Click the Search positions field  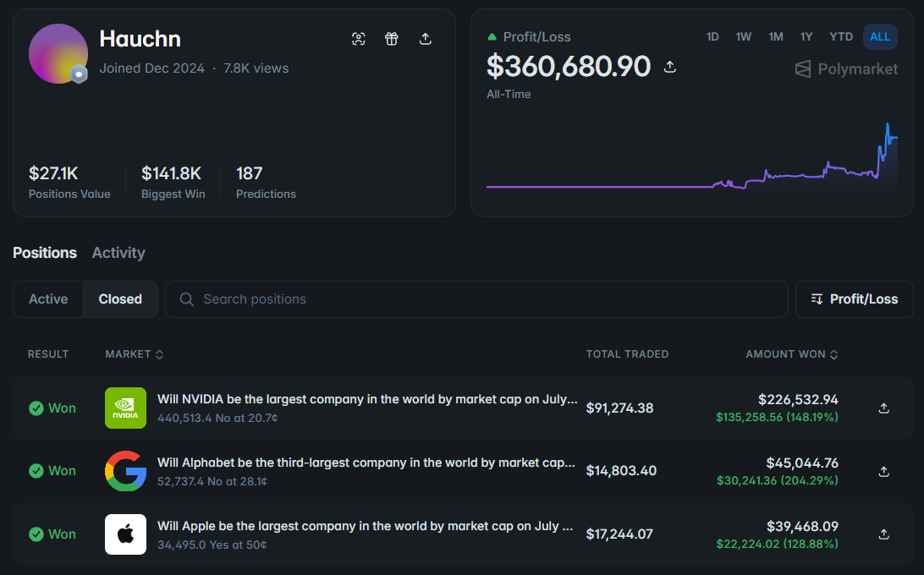tap(476, 299)
